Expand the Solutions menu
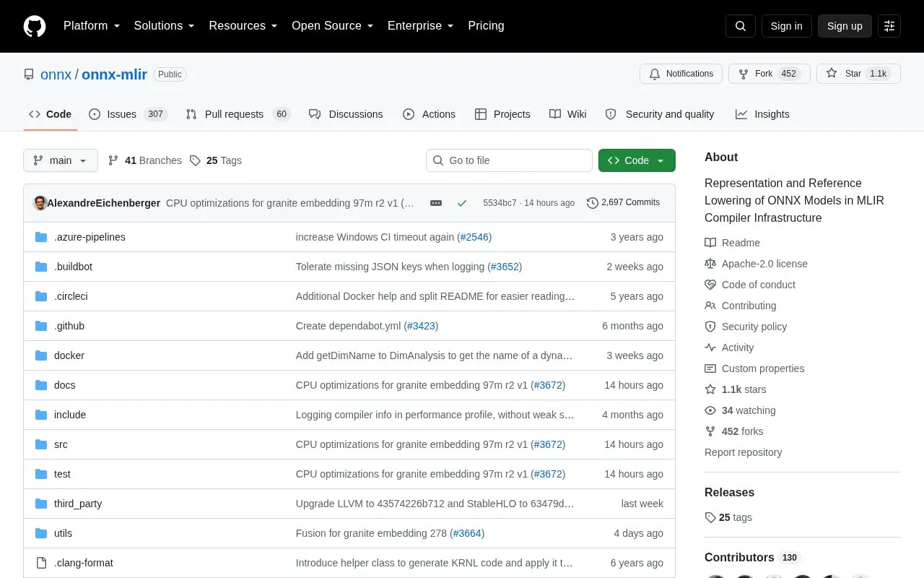The image size is (924, 578). tap(164, 26)
